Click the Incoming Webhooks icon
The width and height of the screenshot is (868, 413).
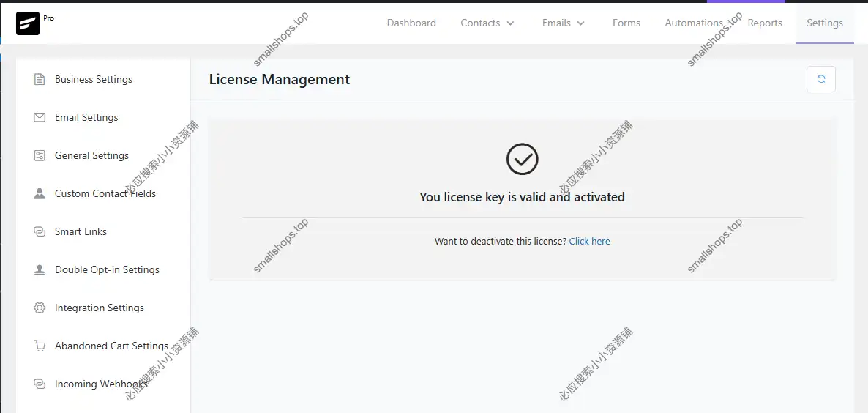point(40,384)
